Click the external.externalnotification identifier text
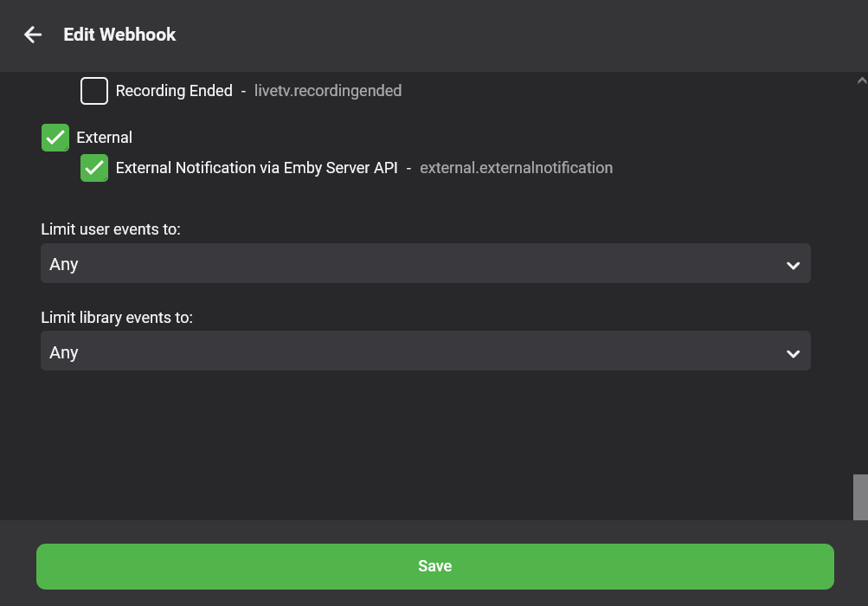This screenshot has height=606, width=868. 516,167
